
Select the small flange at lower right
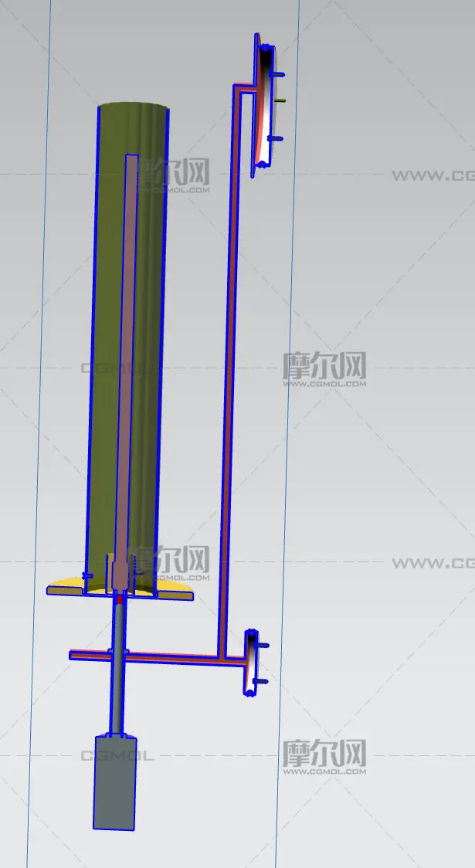pos(251,663)
